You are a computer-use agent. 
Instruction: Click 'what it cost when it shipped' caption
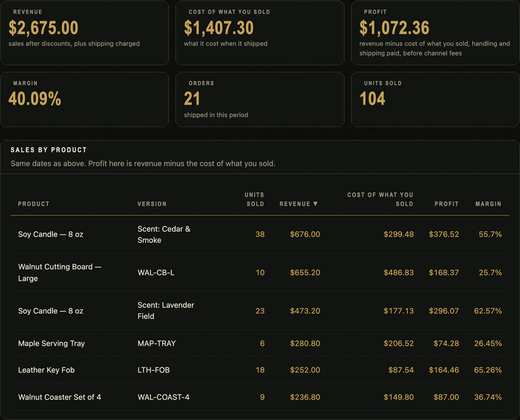click(226, 43)
